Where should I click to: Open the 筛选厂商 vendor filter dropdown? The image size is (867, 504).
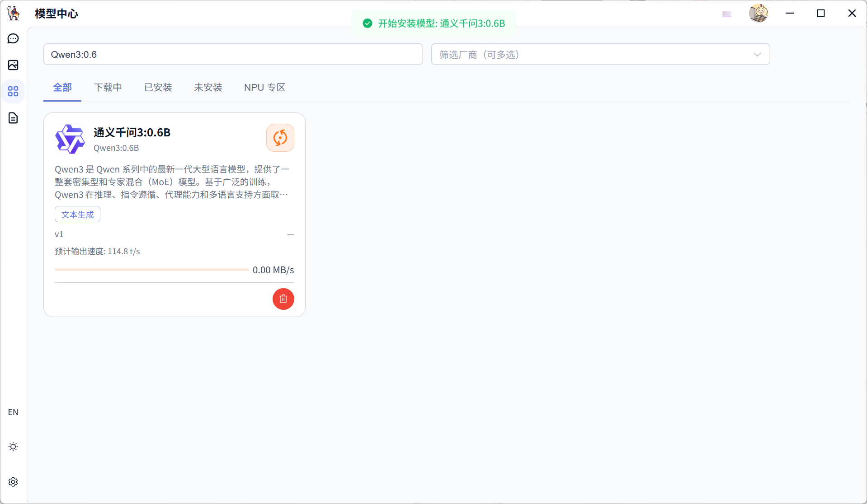pos(600,55)
